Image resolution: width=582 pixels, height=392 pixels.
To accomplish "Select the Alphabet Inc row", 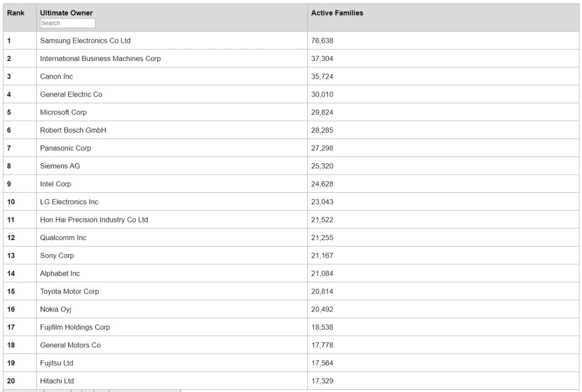I will (60, 273).
